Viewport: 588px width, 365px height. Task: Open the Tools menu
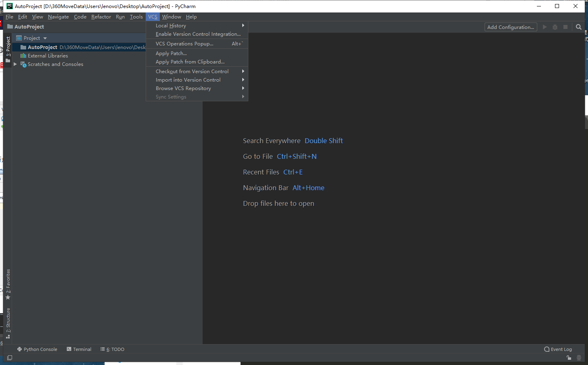click(136, 17)
